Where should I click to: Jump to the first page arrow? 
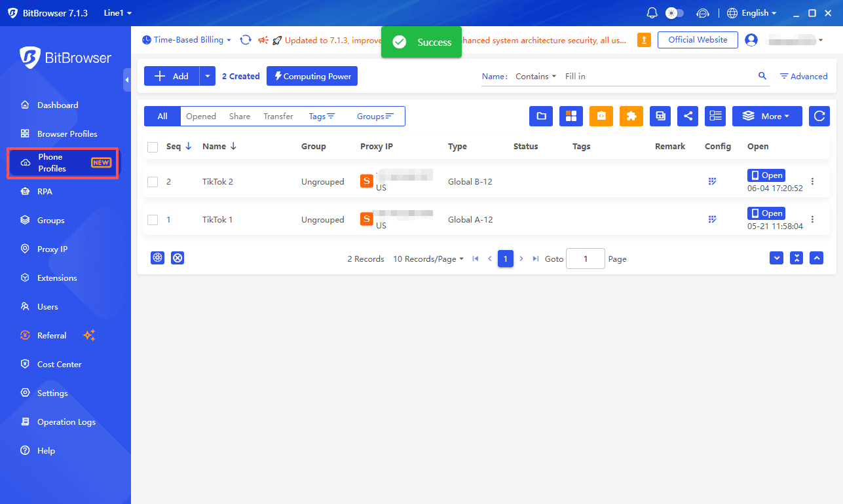(x=476, y=259)
